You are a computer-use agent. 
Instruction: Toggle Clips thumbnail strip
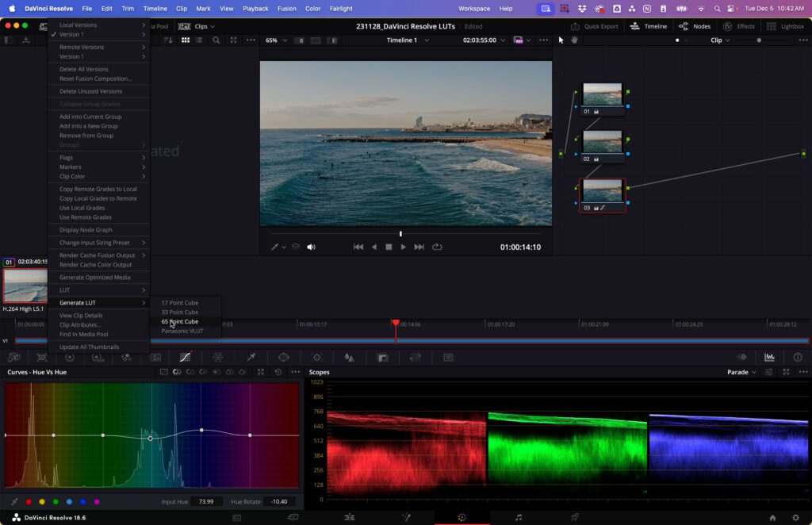click(196, 26)
